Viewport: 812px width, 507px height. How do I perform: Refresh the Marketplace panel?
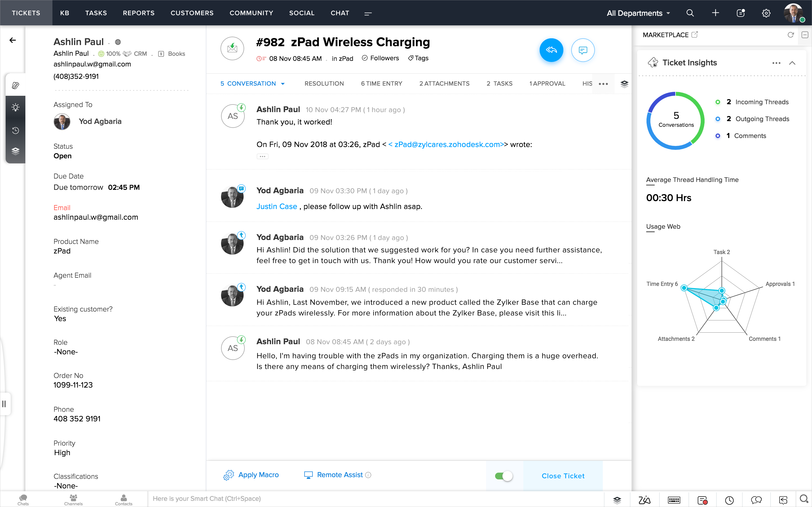tap(791, 35)
